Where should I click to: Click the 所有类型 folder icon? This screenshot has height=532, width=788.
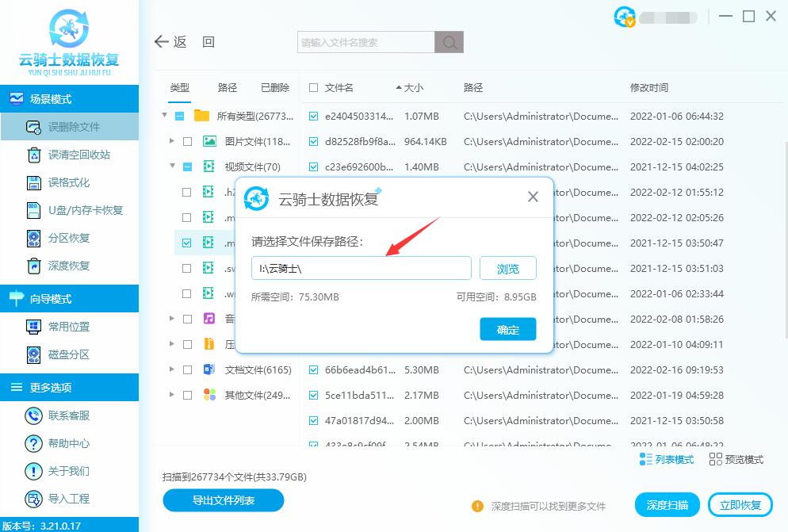pyautogui.click(x=201, y=116)
